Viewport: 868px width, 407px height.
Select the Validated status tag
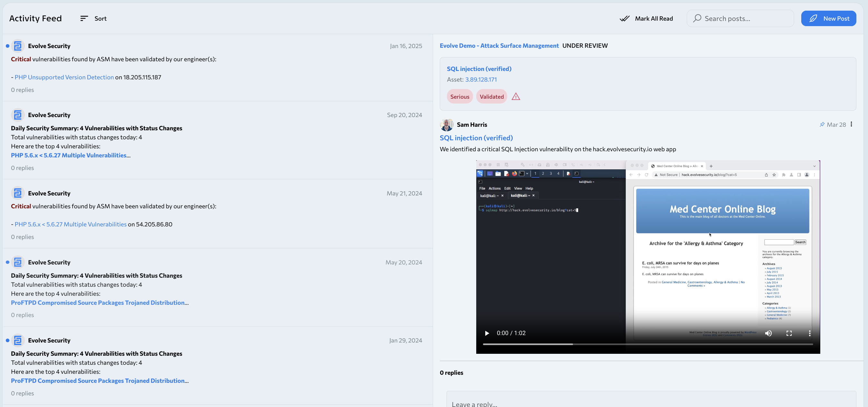point(491,97)
